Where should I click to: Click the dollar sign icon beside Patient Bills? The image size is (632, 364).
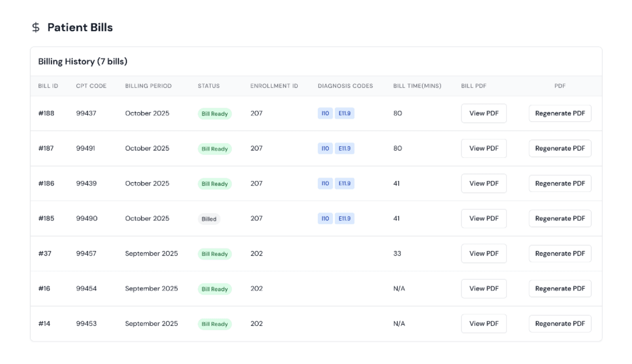(36, 27)
